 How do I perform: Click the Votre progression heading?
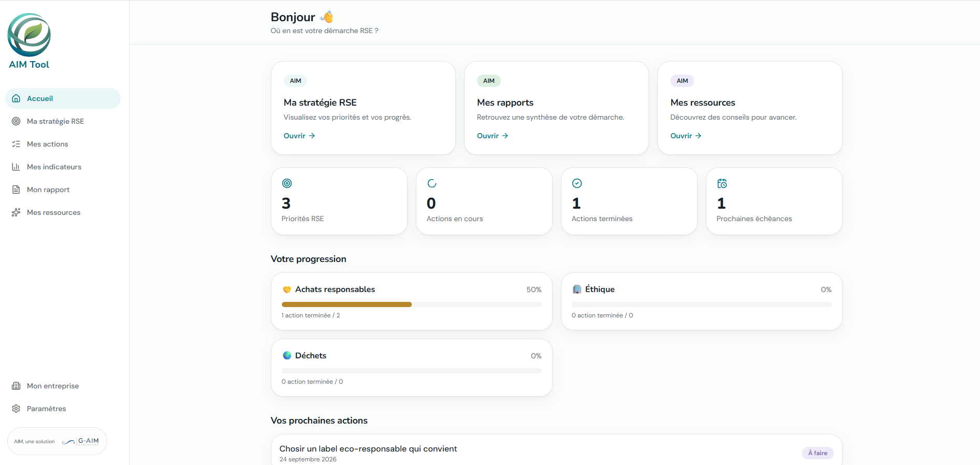pyautogui.click(x=309, y=259)
